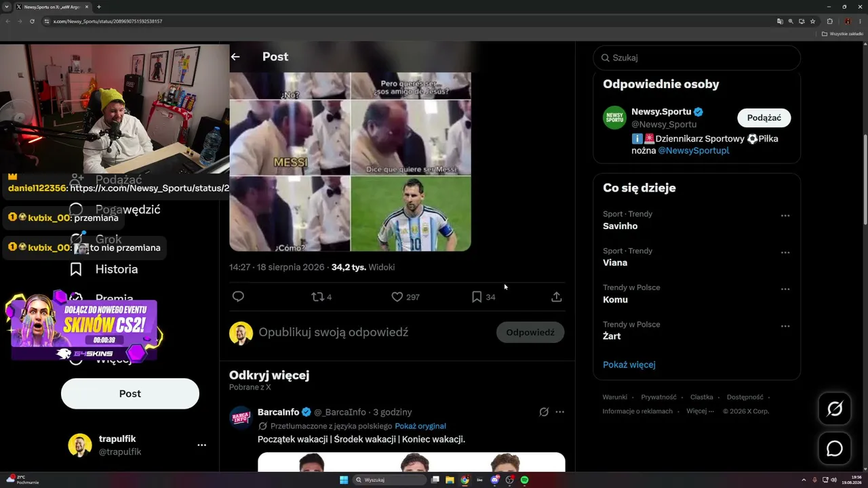868x488 pixels.
Task: Open the floating chat messages button
Action: (x=834, y=449)
